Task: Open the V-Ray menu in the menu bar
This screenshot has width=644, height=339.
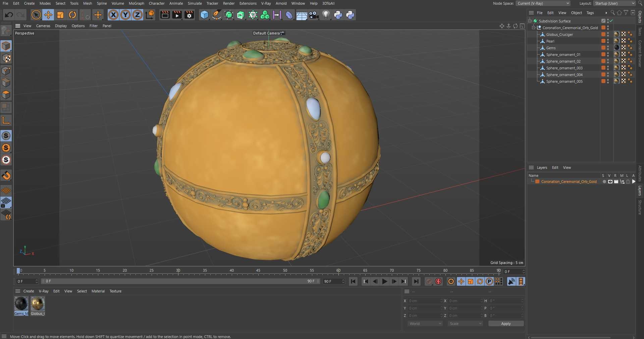Action: click(266, 3)
